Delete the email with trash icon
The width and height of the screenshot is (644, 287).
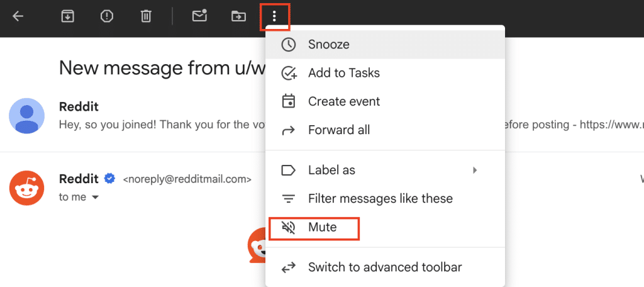pyautogui.click(x=146, y=16)
